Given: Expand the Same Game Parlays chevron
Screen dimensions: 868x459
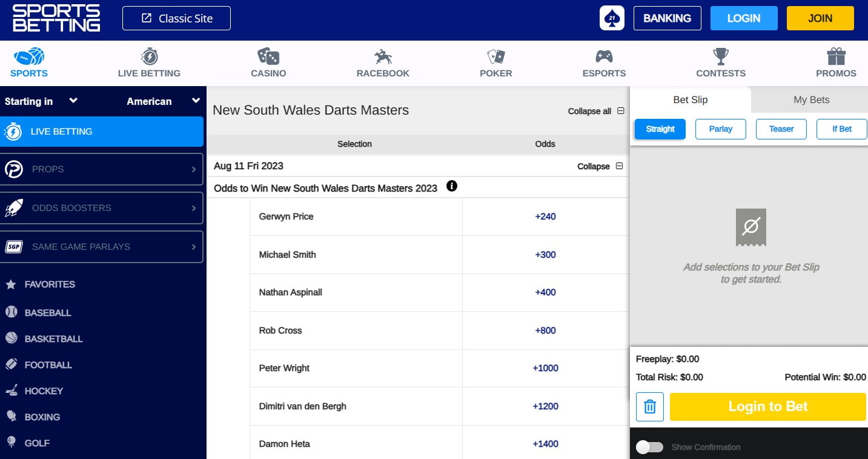Looking at the screenshot, I should coord(194,247).
